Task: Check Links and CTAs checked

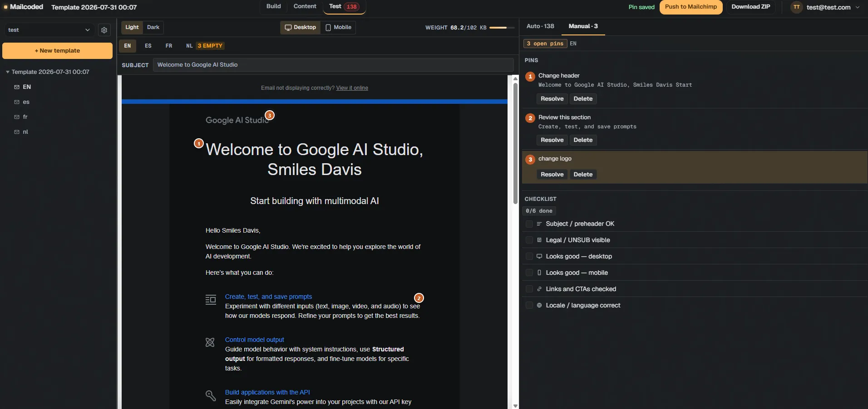Action: tap(529, 289)
